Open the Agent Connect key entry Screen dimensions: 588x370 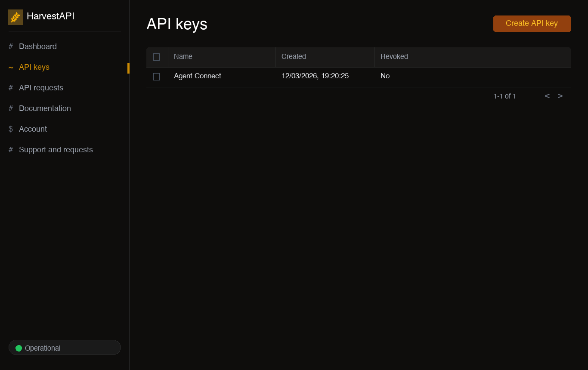coord(198,76)
